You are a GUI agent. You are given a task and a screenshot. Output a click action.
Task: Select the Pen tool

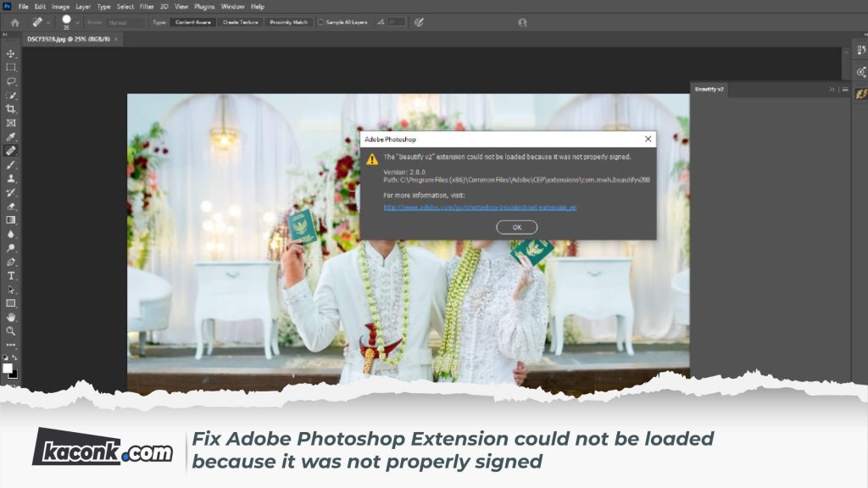pos(10,262)
